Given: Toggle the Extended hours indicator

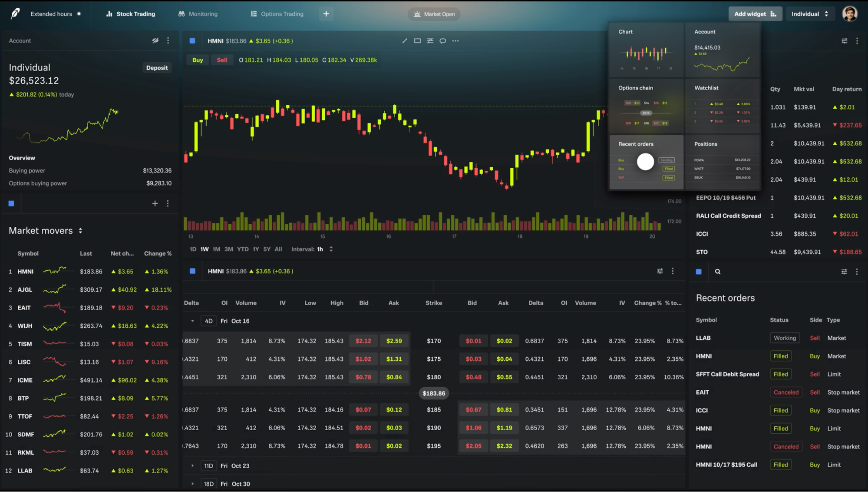Looking at the screenshot, I should pos(79,14).
